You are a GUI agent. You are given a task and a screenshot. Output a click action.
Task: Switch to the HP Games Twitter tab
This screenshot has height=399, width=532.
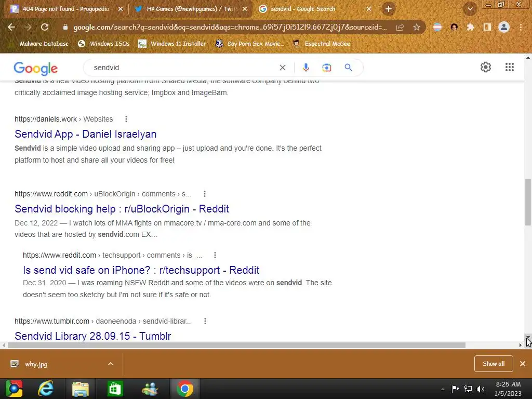pos(190,9)
